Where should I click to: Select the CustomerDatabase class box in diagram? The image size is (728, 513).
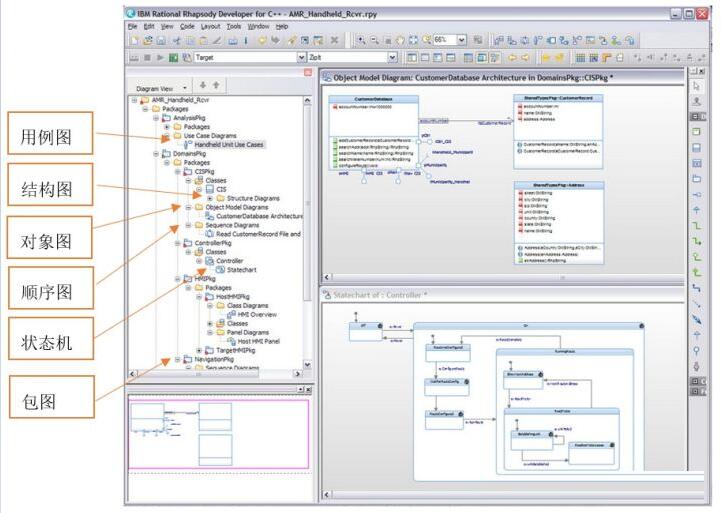(373, 133)
